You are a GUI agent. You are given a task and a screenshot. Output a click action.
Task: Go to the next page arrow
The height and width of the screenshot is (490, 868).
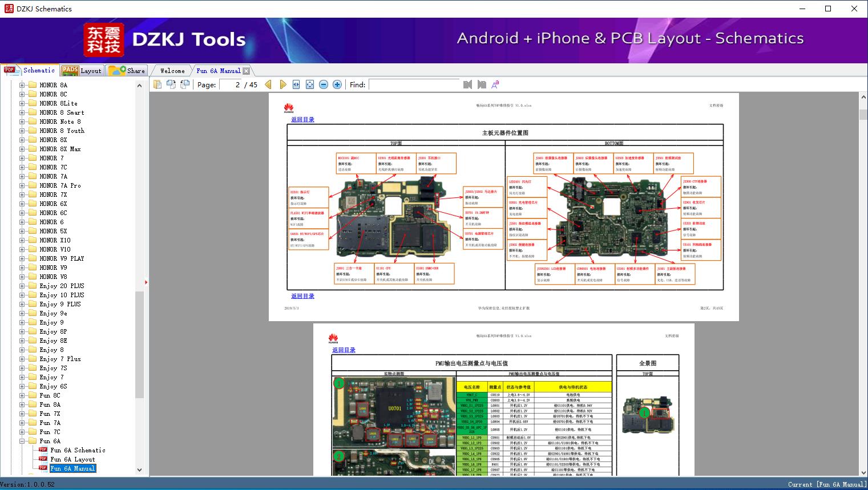click(282, 84)
